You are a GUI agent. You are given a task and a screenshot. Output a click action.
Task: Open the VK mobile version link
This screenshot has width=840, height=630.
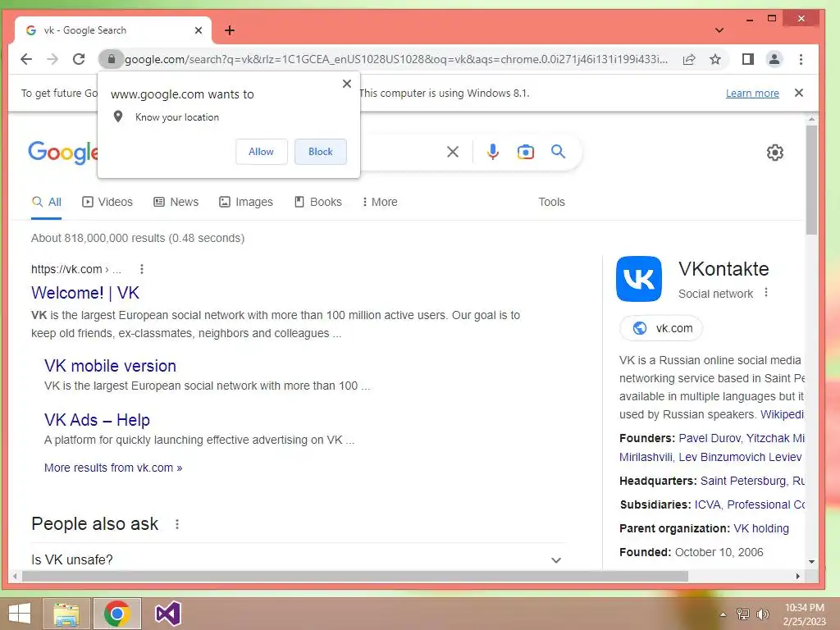[111, 366]
